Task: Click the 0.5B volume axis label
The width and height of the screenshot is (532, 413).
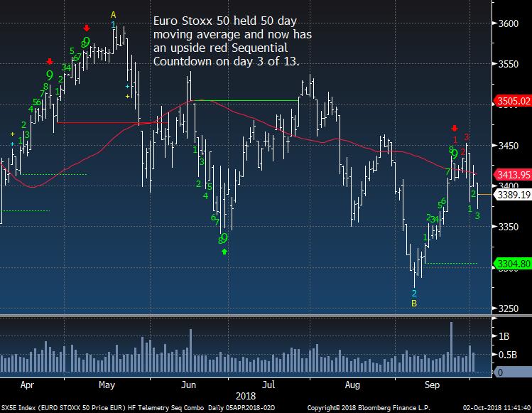Action: pos(508,355)
